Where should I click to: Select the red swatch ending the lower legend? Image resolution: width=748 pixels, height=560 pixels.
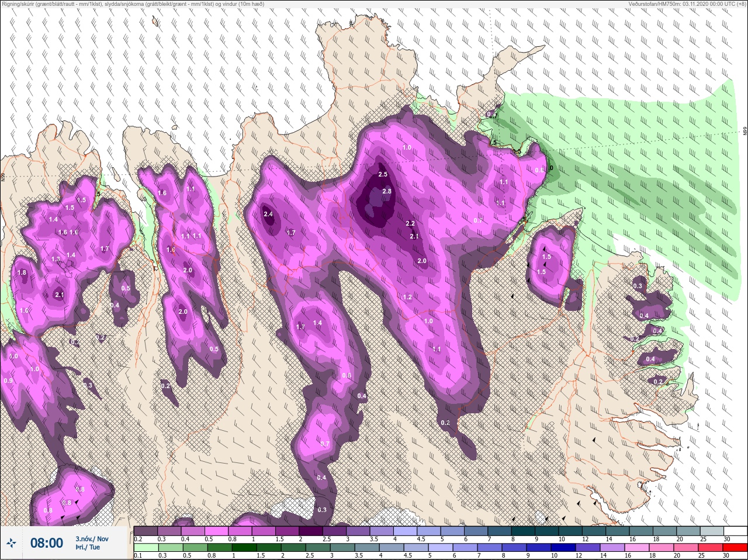click(x=735, y=548)
